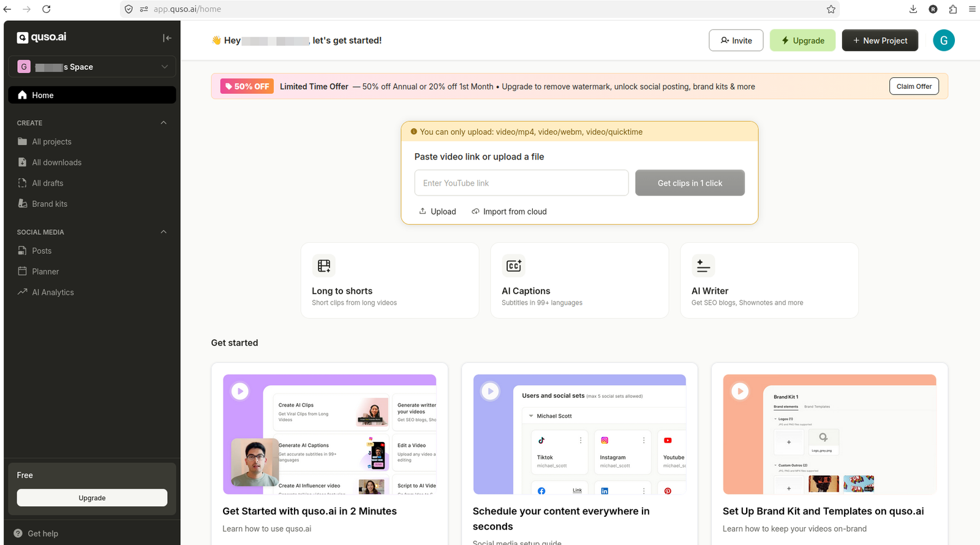Open the workspace Space dropdown
This screenshot has height=545, width=980.
click(92, 67)
